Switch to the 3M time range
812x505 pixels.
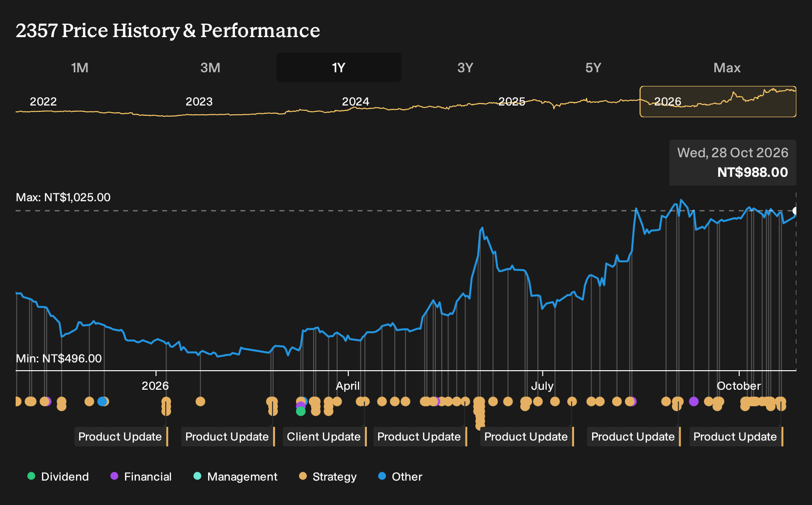210,67
